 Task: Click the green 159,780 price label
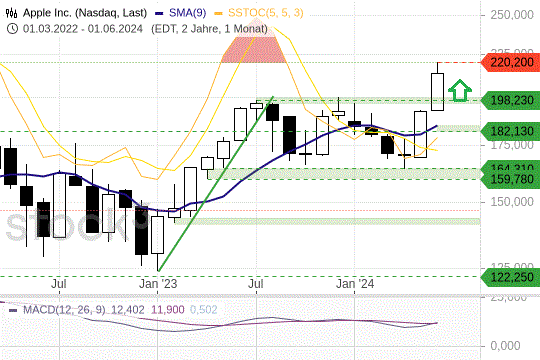pos(511,179)
